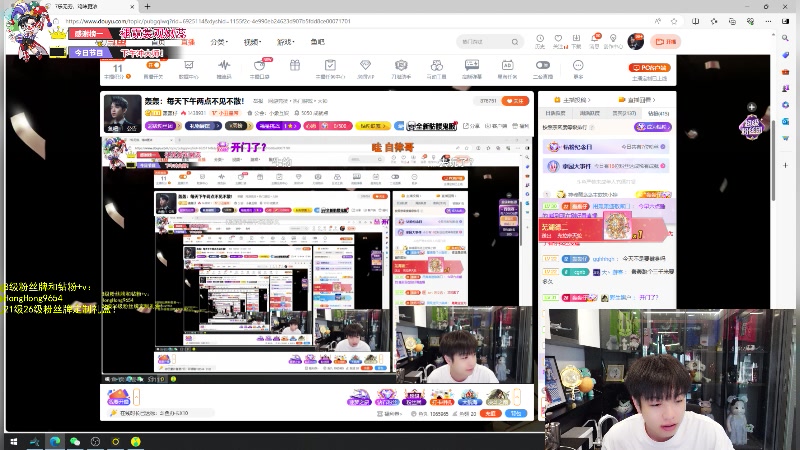Click the bowl icon with red badge
800x450 pixels.
click(259, 65)
